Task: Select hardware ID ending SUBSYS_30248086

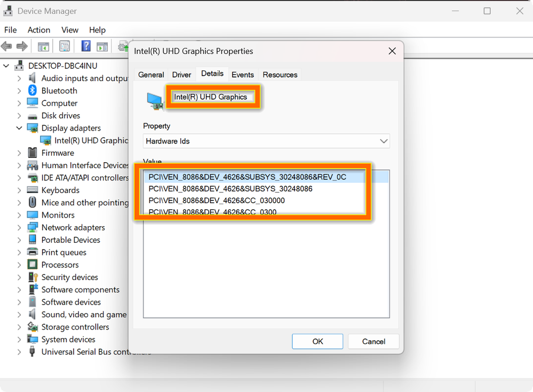Action: pos(230,189)
